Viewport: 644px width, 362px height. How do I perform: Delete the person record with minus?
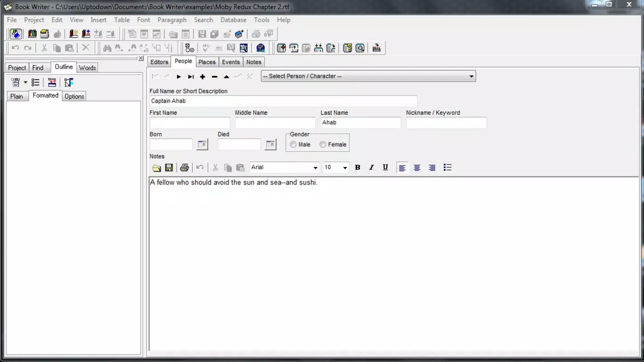(215, 76)
